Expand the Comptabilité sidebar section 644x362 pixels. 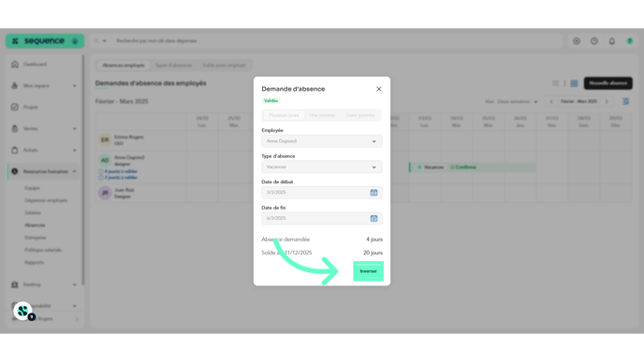click(74, 306)
